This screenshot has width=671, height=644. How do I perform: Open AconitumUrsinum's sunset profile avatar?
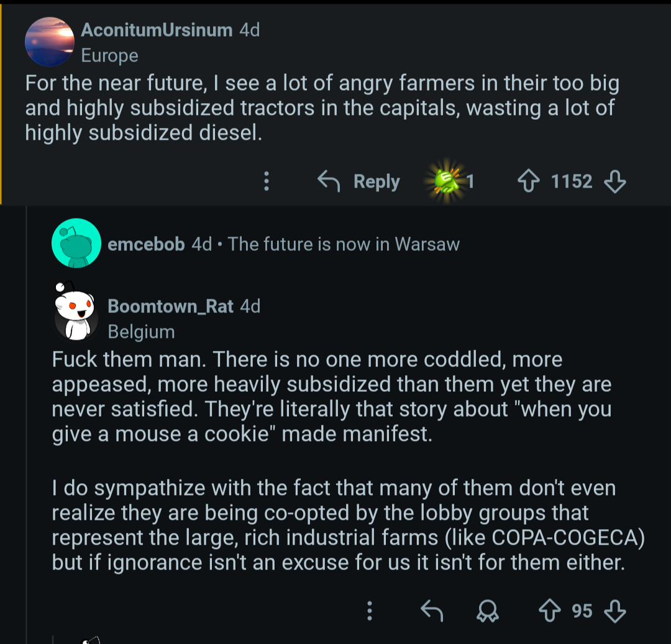pos(50,42)
